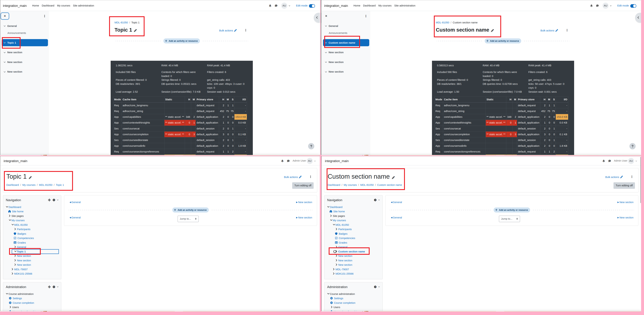Collapse Custom section name chevron in course index
The image size is (644, 315).
(326, 43)
